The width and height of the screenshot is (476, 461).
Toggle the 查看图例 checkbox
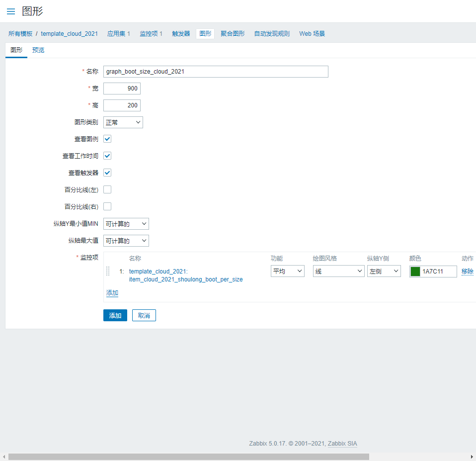(x=107, y=139)
